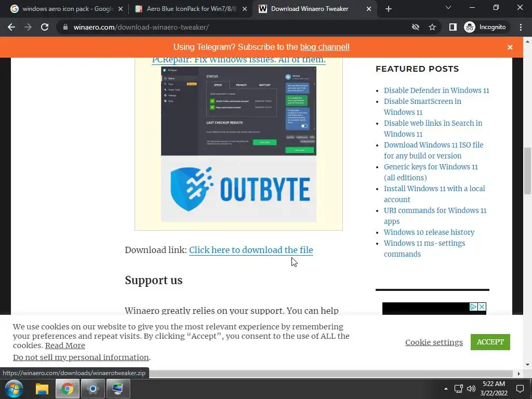
Task: Open Windows 10 release history post
Action: 429,232
